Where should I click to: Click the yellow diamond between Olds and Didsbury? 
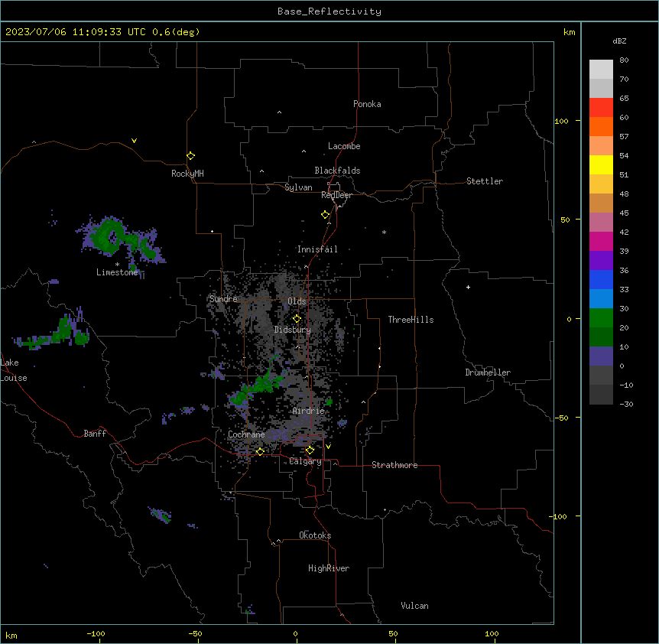click(x=297, y=319)
